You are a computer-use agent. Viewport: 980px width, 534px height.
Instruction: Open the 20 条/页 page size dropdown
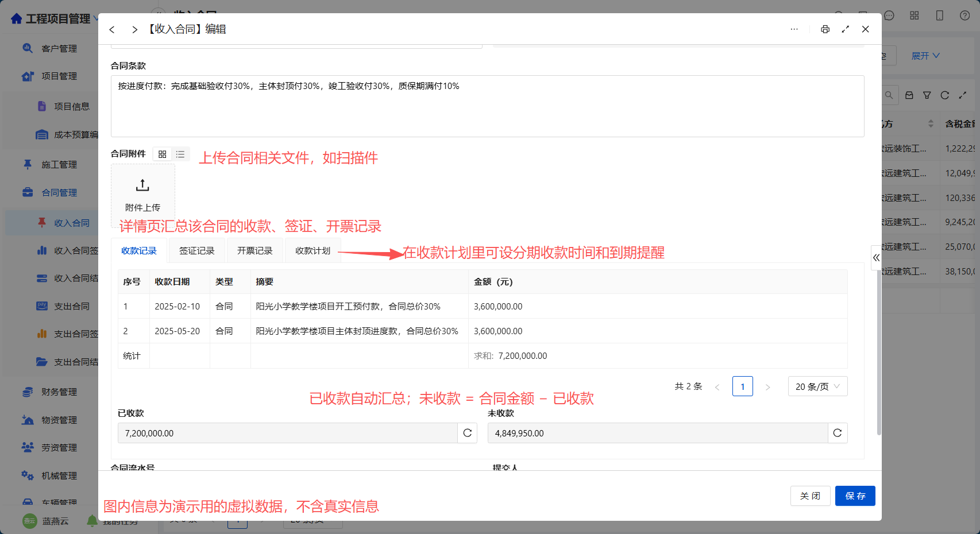coord(818,386)
